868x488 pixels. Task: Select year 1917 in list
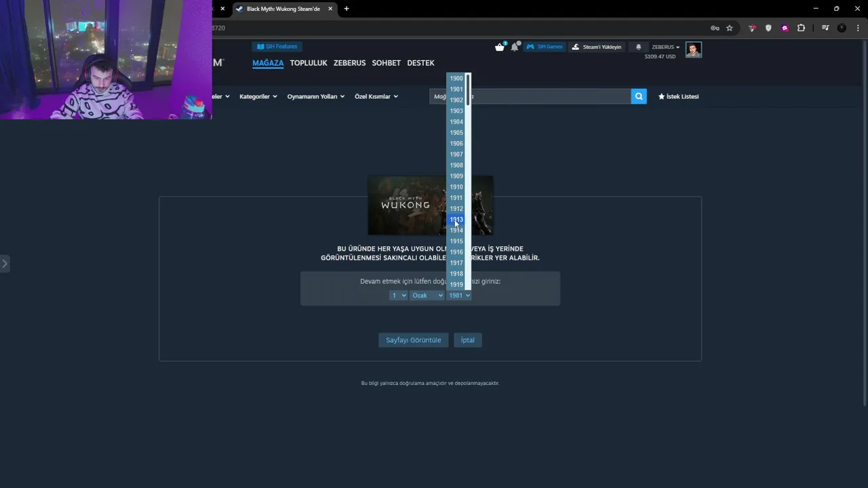click(456, 263)
